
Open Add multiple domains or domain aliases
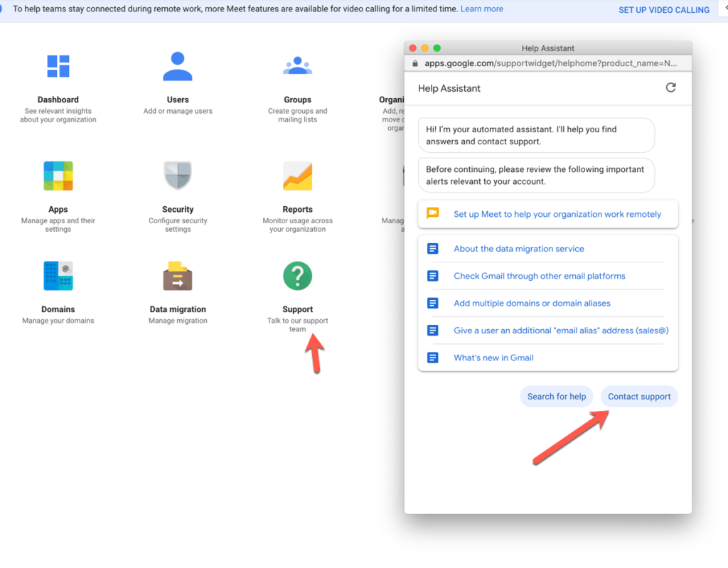[x=532, y=304]
